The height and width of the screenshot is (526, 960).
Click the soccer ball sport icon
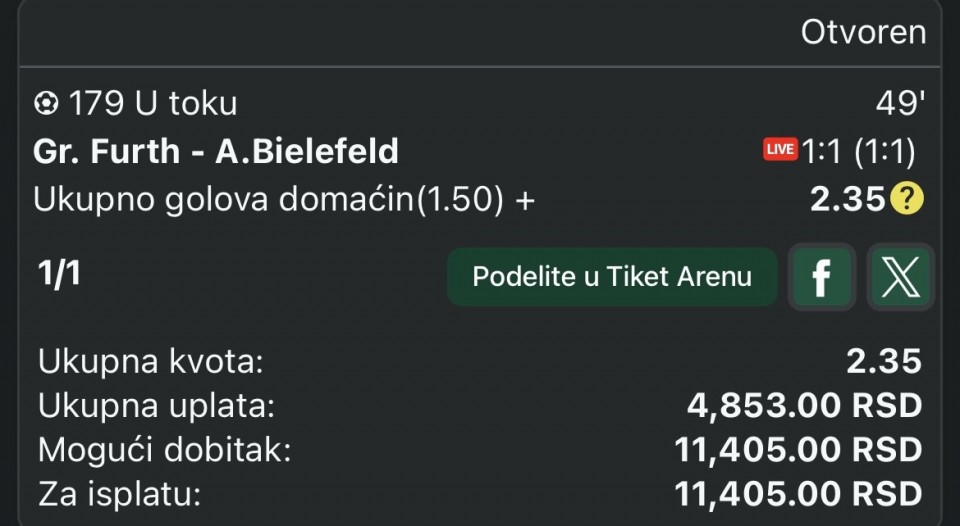[46, 103]
